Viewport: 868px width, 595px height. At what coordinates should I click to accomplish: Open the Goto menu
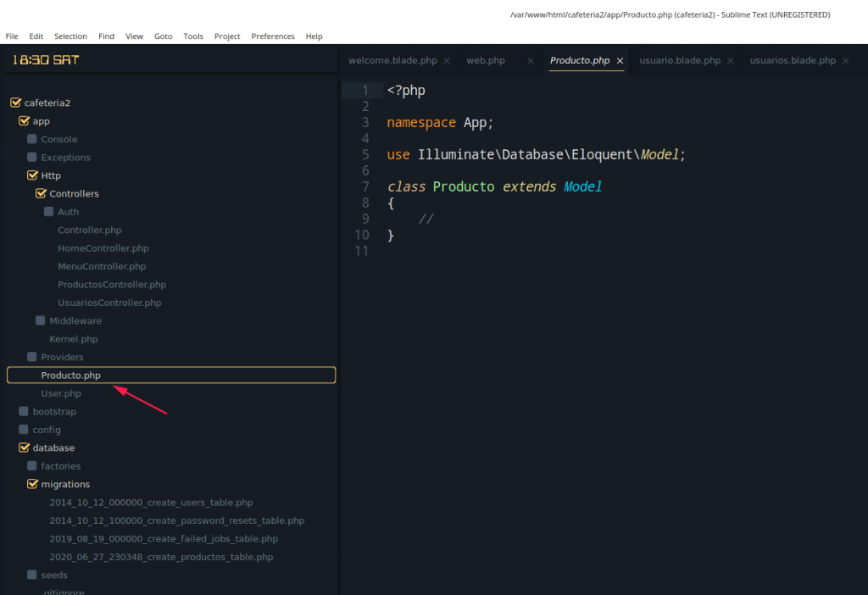pos(163,36)
